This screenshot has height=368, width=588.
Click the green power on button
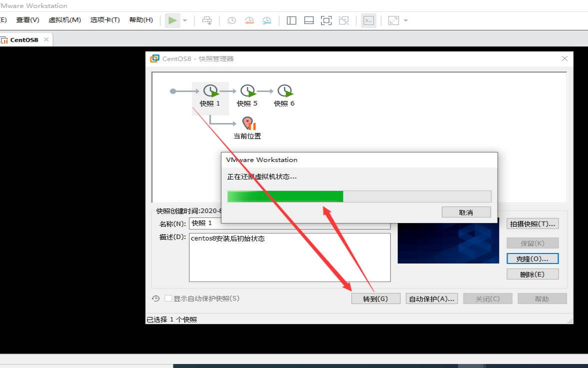(172, 20)
